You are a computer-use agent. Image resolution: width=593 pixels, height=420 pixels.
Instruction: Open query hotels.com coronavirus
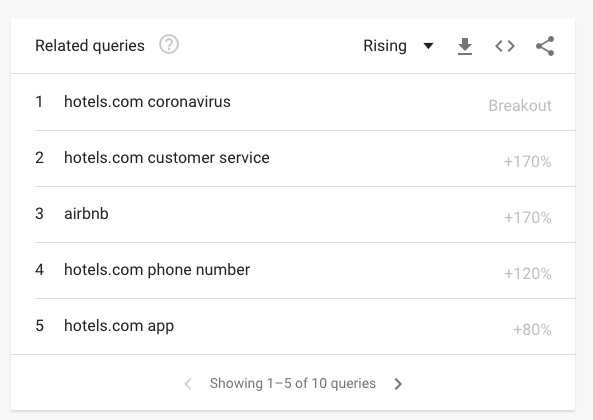pyautogui.click(x=147, y=102)
